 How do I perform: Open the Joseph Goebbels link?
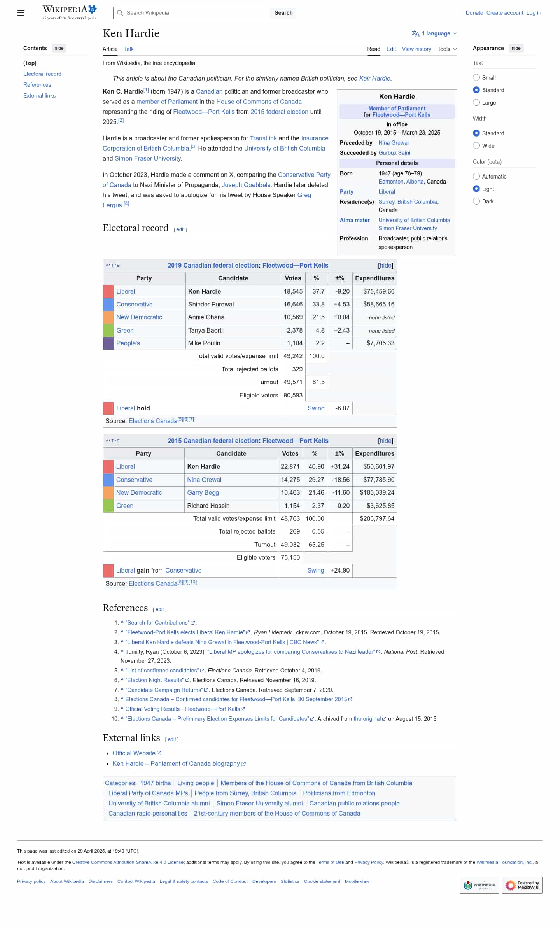(x=246, y=185)
